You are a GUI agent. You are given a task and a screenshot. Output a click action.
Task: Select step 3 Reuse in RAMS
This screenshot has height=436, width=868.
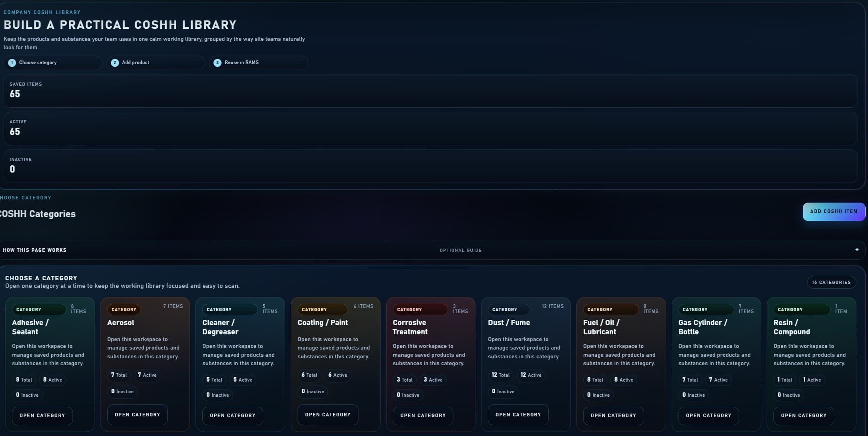pyautogui.click(x=258, y=62)
